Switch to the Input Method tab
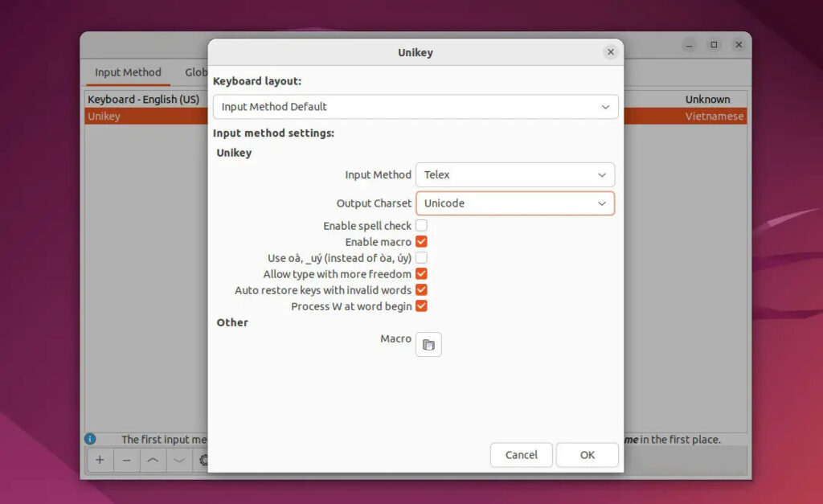Image resolution: width=823 pixels, height=504 pixels. click(127, 72)
